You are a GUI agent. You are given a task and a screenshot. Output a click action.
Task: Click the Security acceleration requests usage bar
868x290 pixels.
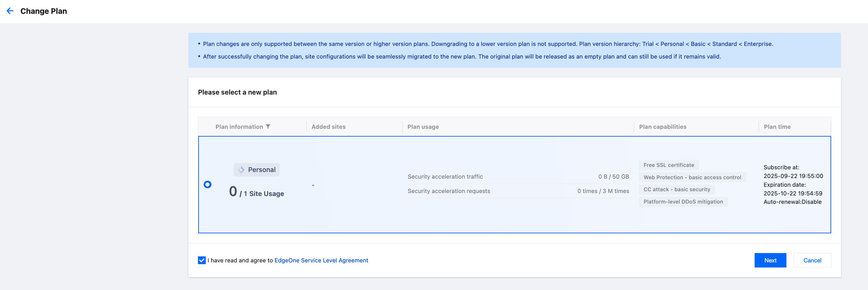[518, 198]
